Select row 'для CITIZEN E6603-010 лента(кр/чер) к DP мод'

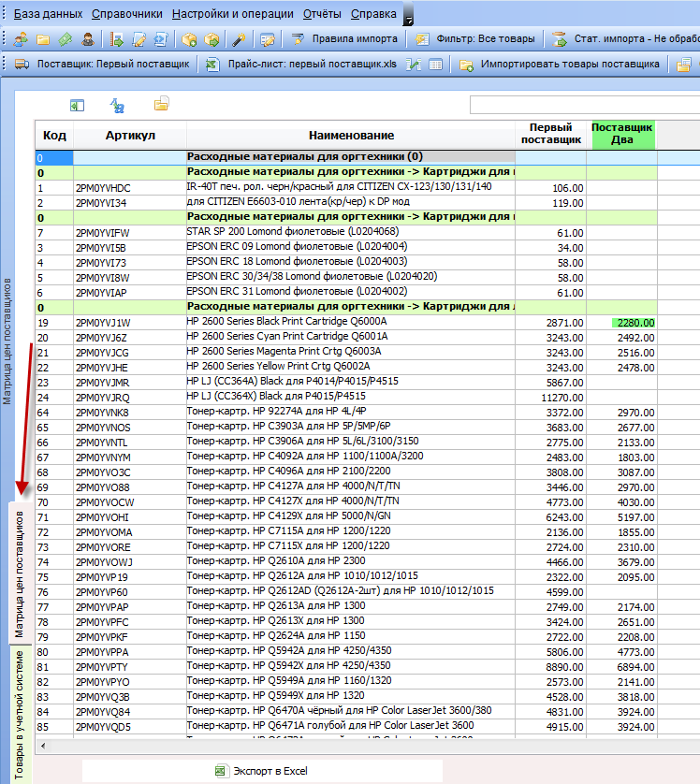tap(350, 202)
